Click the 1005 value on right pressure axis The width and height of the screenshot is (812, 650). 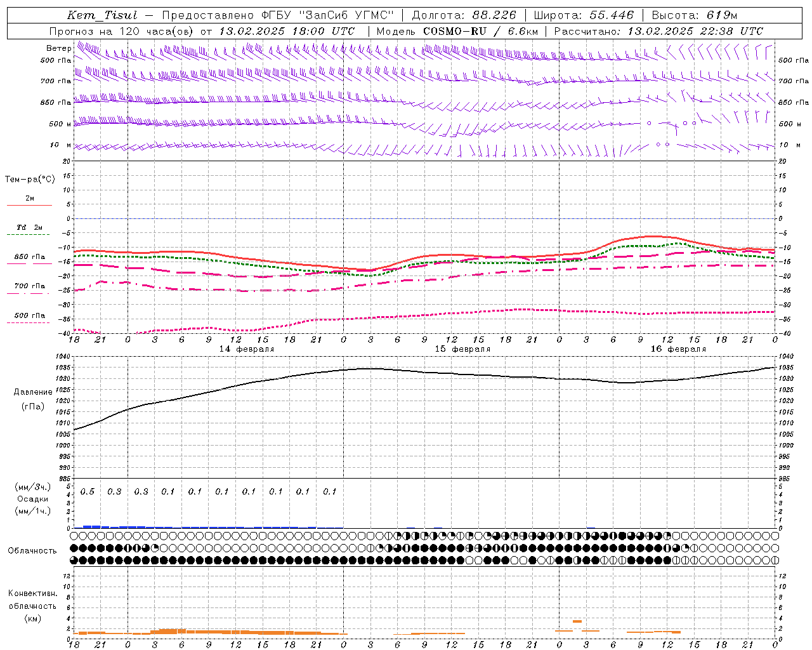click(x=785, y=434)
